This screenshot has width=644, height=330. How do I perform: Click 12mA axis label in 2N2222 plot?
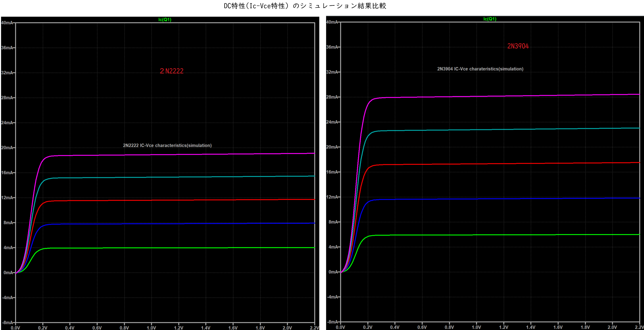(x=7, y=198)
